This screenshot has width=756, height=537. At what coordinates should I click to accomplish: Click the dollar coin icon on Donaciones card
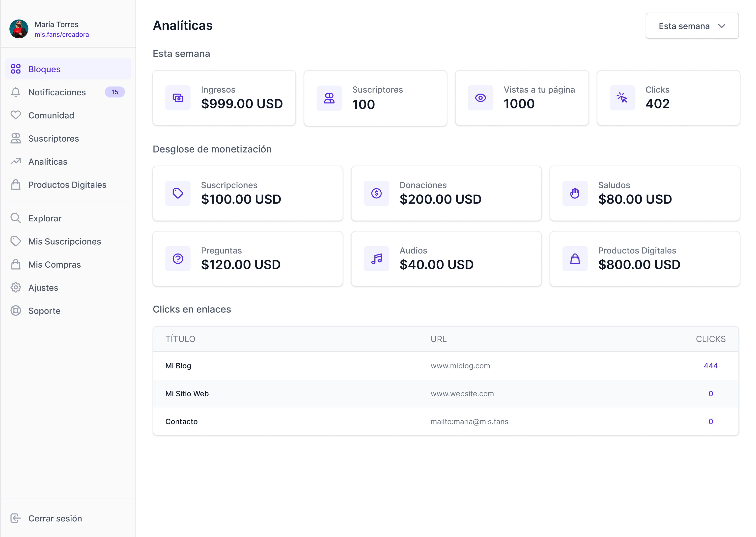376,193
